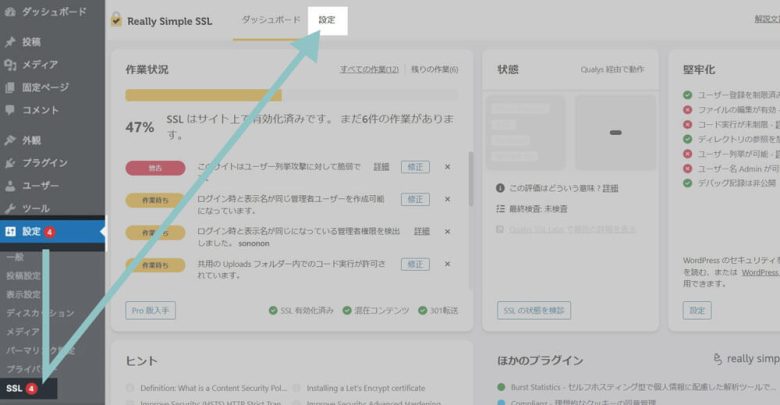780x405 pixels.
Task: Open ツール menu item
Action: click(x=35, y=208)
